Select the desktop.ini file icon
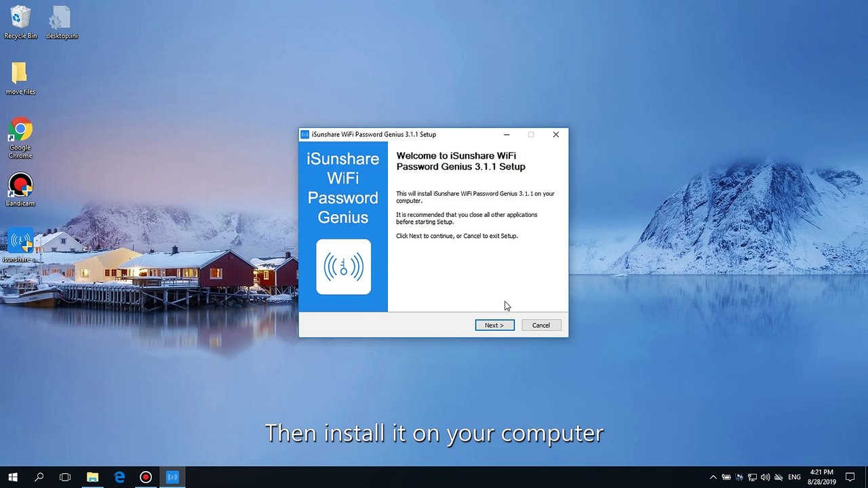The image size is (868, 488). 62,22
